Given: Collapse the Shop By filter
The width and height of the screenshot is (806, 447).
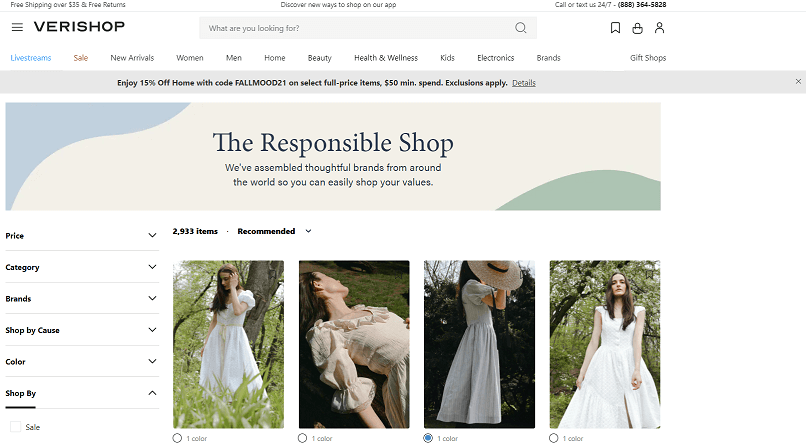Looking at the screenshot, I should [82, 393].
